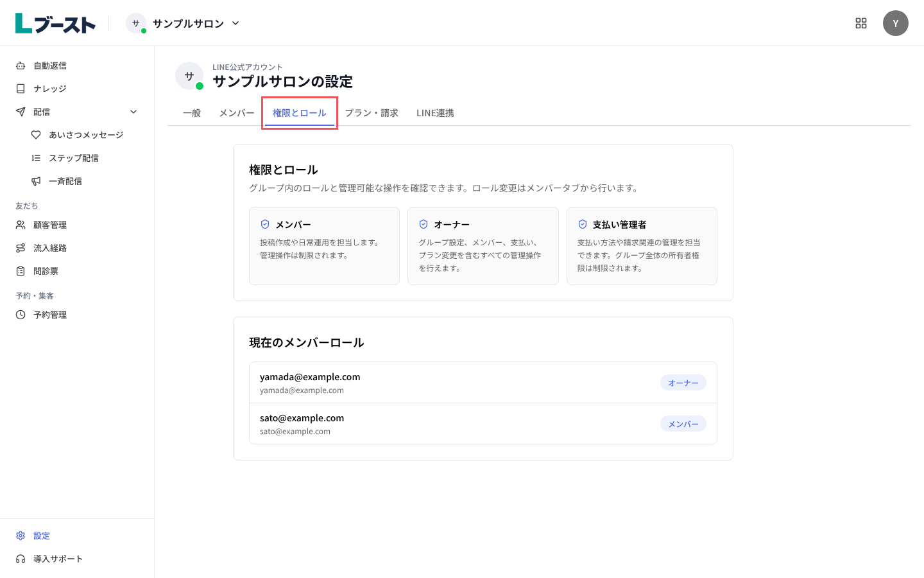
Task: Collapse the 配信 submenu chevron
Action: coord(133,112)
